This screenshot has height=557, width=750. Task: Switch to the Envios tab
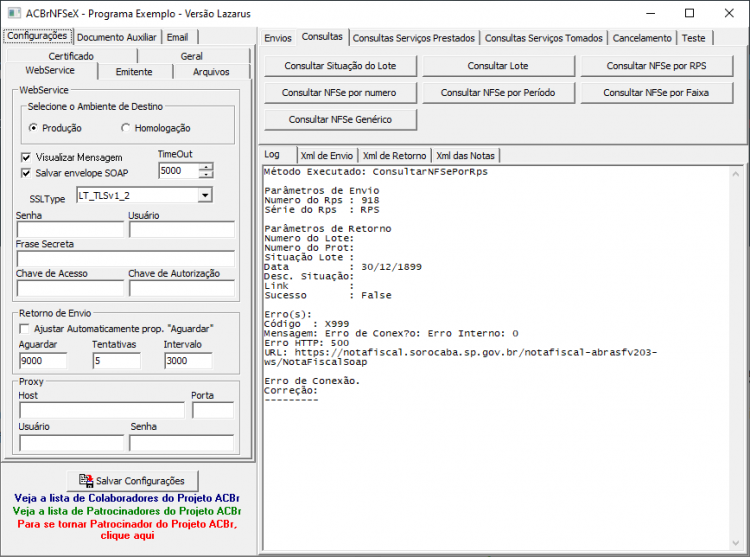(x=278, y=38)
